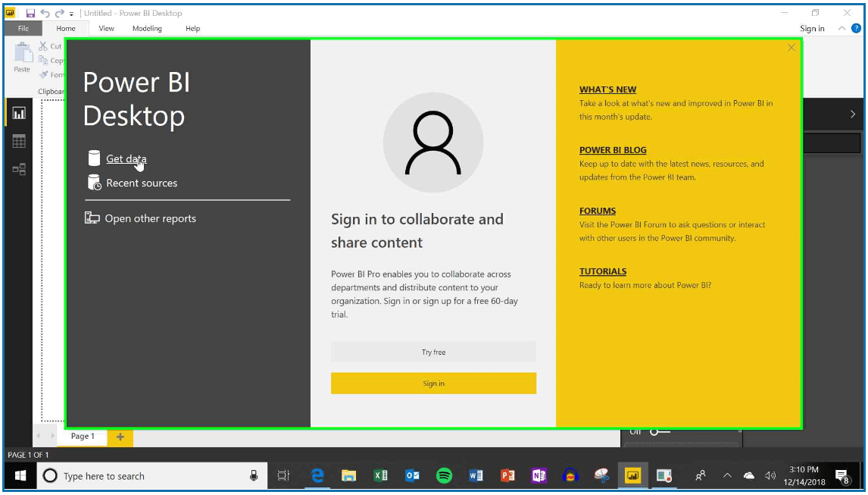Open the Help ribbon tab
This screenshot has height=495, width=868.
click(192, 28)
